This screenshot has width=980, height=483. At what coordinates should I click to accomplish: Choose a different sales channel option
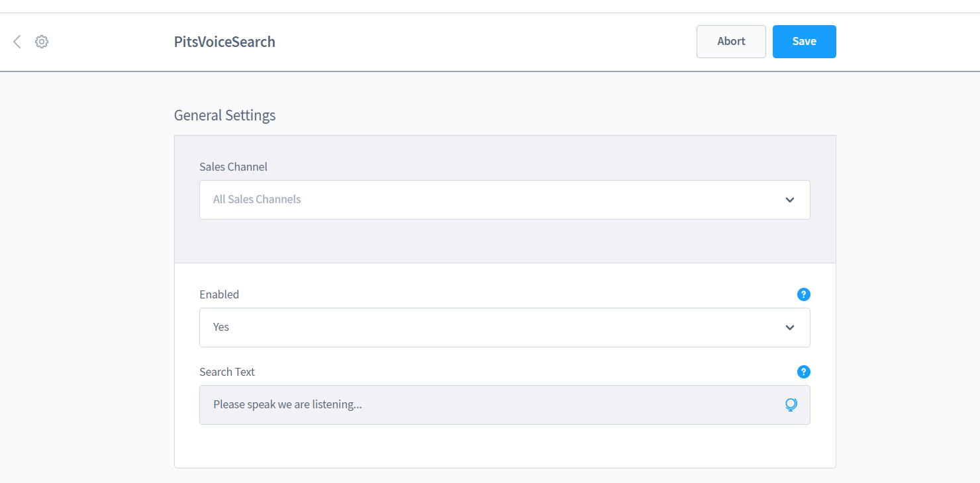pos(505,199)
